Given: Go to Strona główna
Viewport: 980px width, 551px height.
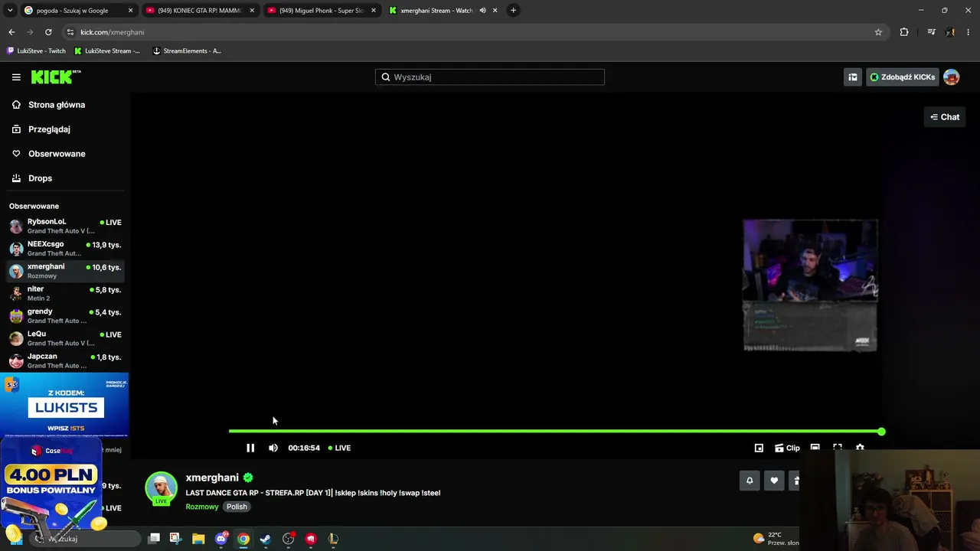Looking at the screenshot, I should [x=57, y=105].
